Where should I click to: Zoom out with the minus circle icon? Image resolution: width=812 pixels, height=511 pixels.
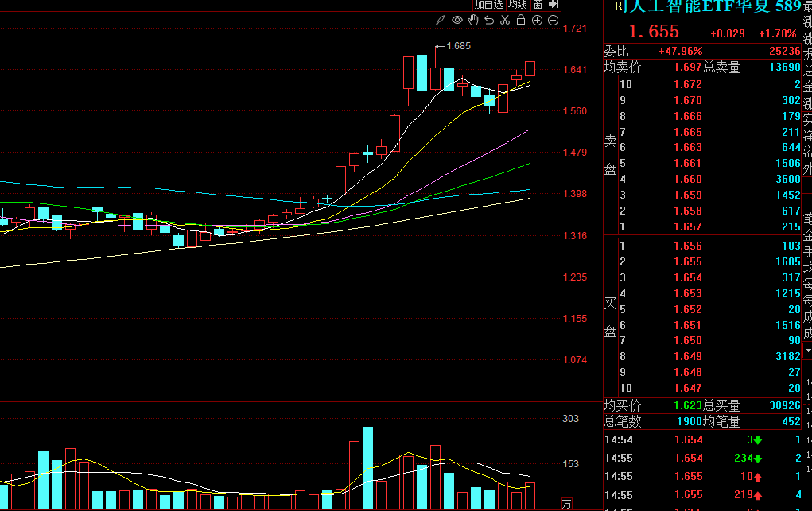[553, 20]
